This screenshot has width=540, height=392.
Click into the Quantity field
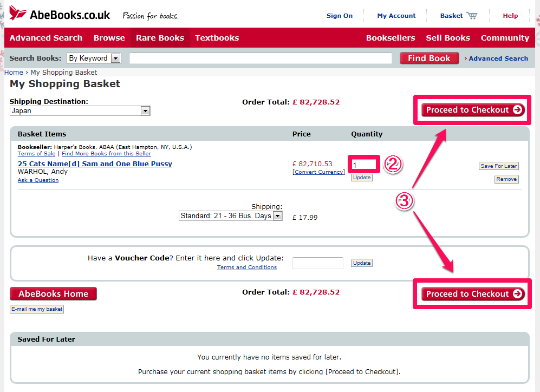click(363, 165)
